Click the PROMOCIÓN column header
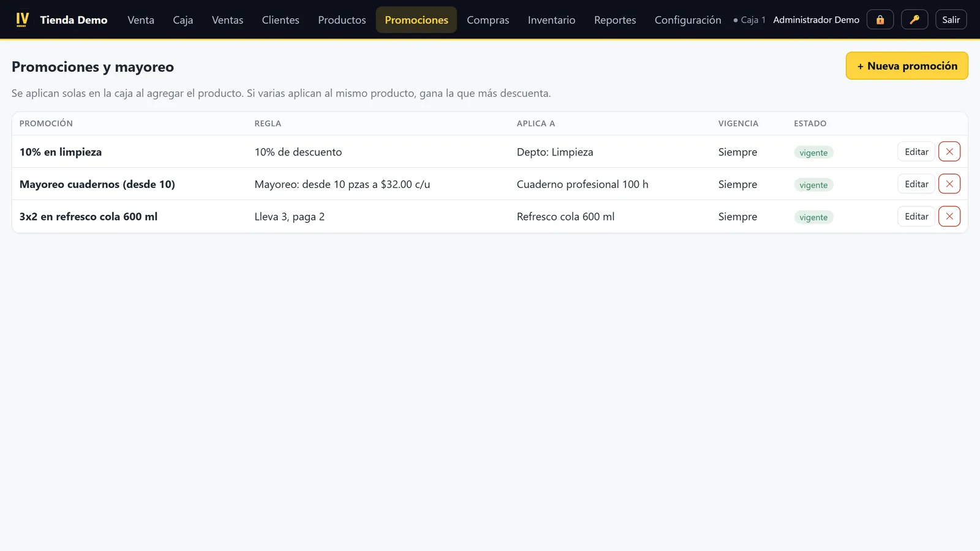 coord(46,123)
